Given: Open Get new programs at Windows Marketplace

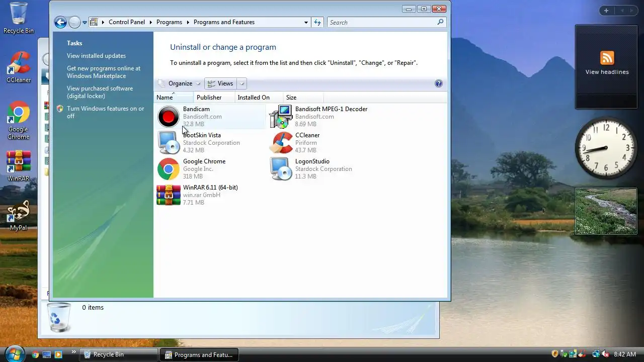Looking at the screenshot, I should tap(104, 72).
